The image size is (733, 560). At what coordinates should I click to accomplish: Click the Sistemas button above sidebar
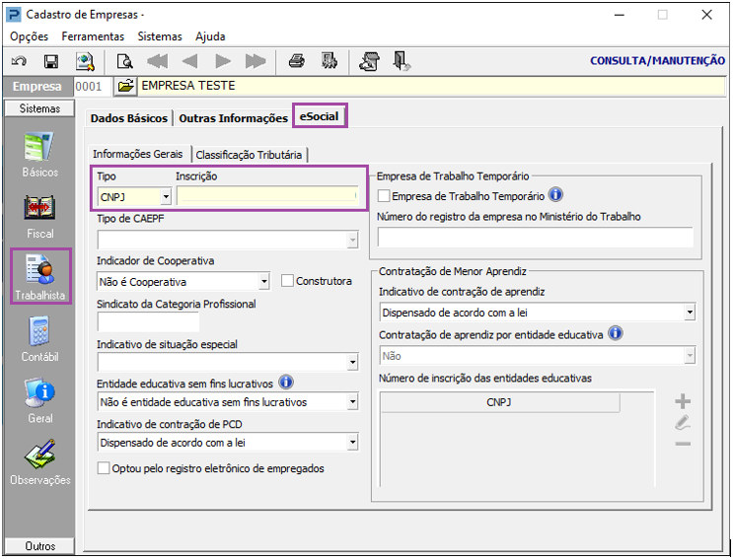click(x=39, y=108)
